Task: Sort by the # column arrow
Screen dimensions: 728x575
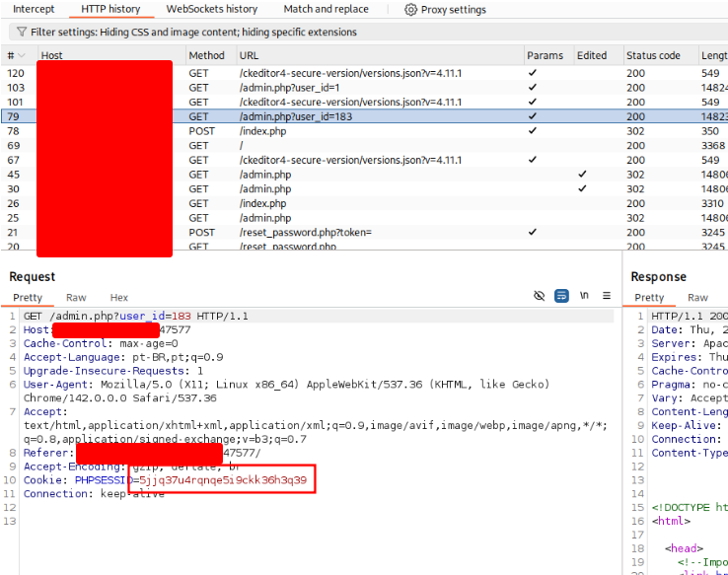Action: click(x=24, y=56)
